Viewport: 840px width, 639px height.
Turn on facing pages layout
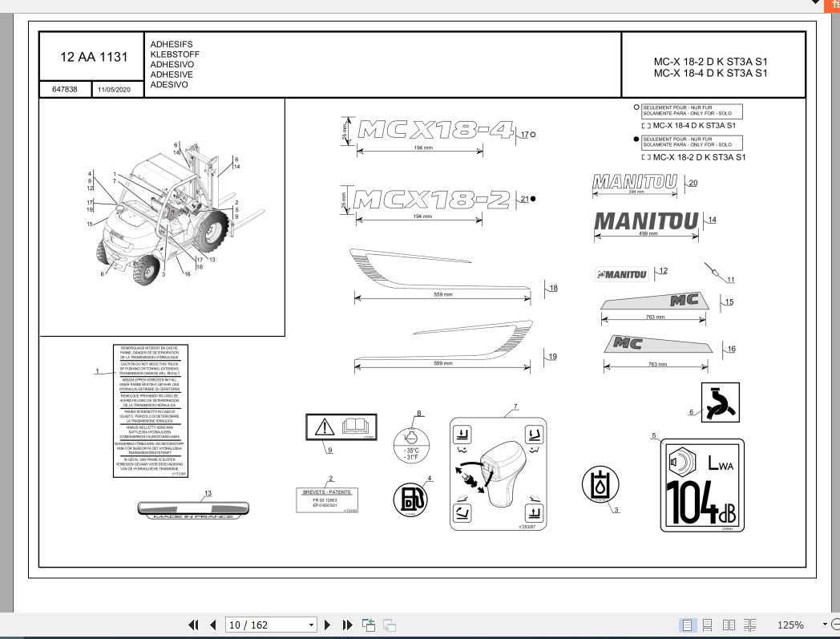point(728,625)
